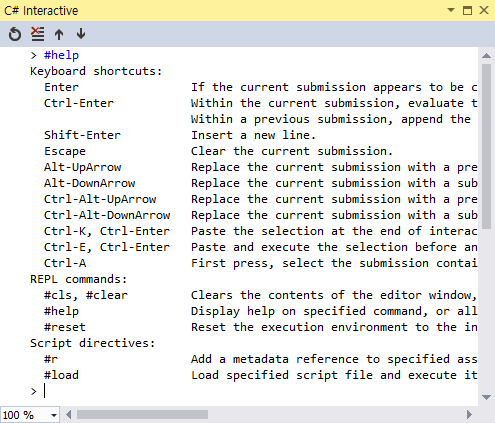Click the 'Ctrl-Alt-DownArrow' shortcut text
Viewport: 495px width, 423px height.
107,215
